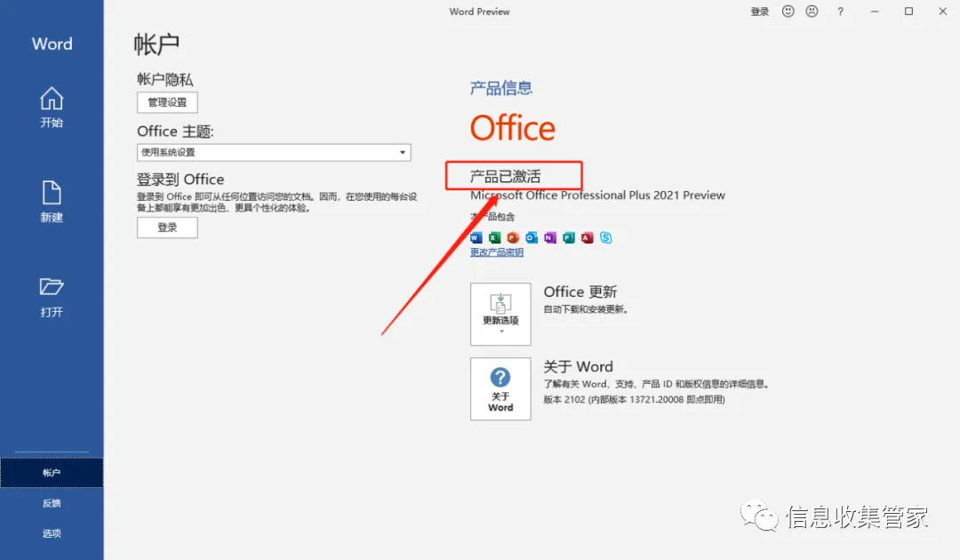960x560 pixels.
Task: Open the 反馈 sidebar item
Action: coord(52,503)
